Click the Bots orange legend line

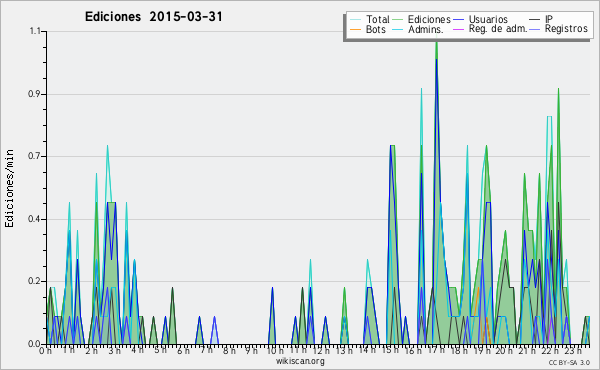pos(355,29)
